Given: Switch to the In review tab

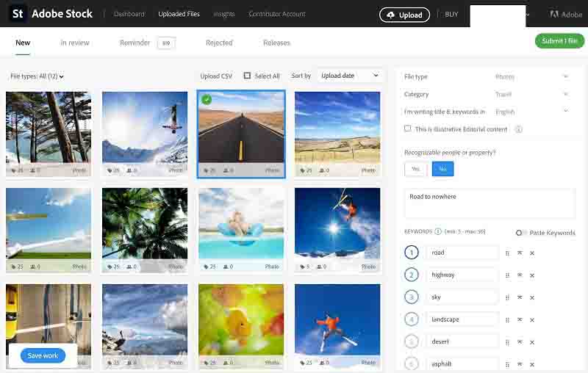Looking at the screenshot, I should (x=75, y=43).
